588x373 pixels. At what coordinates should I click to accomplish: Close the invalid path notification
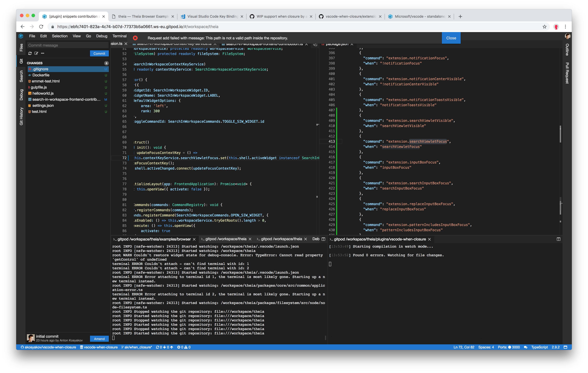click(x=451, y=38)
